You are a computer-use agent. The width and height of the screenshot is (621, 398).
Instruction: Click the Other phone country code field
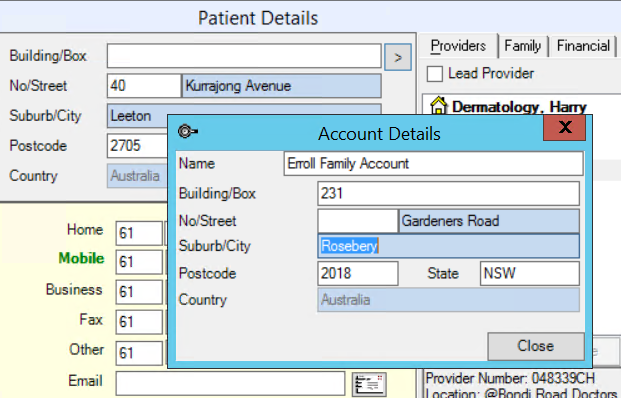[139, 353]
